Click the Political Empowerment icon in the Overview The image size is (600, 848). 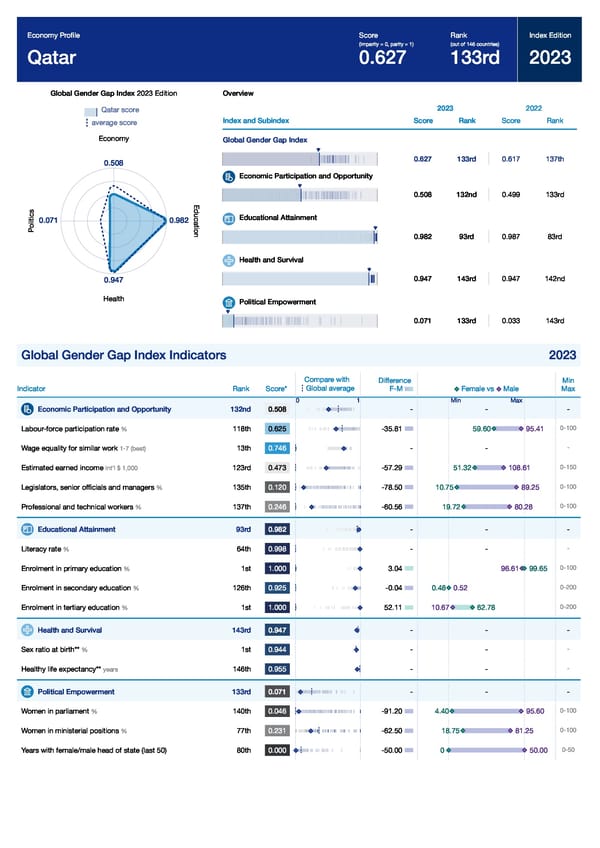(x=229, y=301)
